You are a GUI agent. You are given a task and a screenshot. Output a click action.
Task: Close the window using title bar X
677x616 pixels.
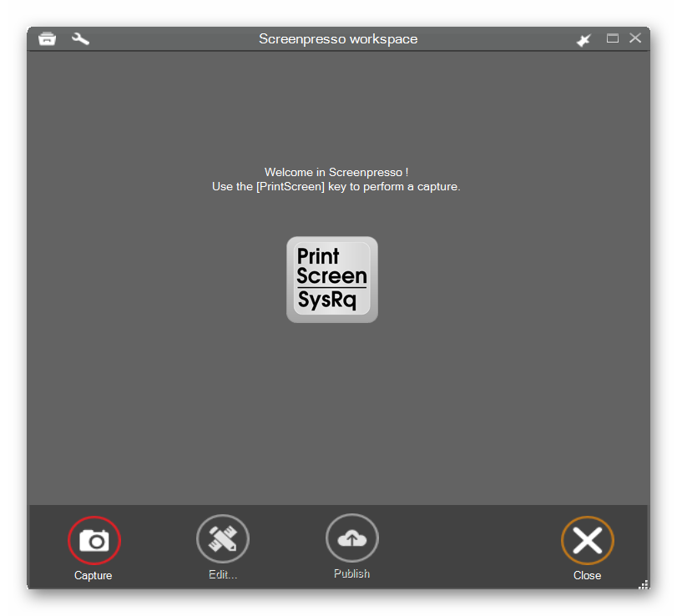click(x=635, y=38)
